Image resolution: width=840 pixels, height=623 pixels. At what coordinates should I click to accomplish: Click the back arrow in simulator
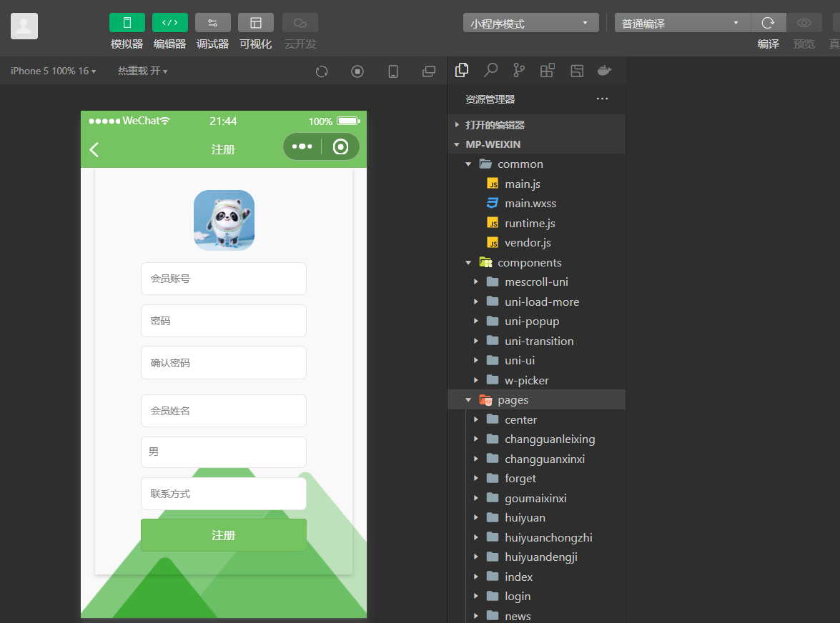point(94,149)
